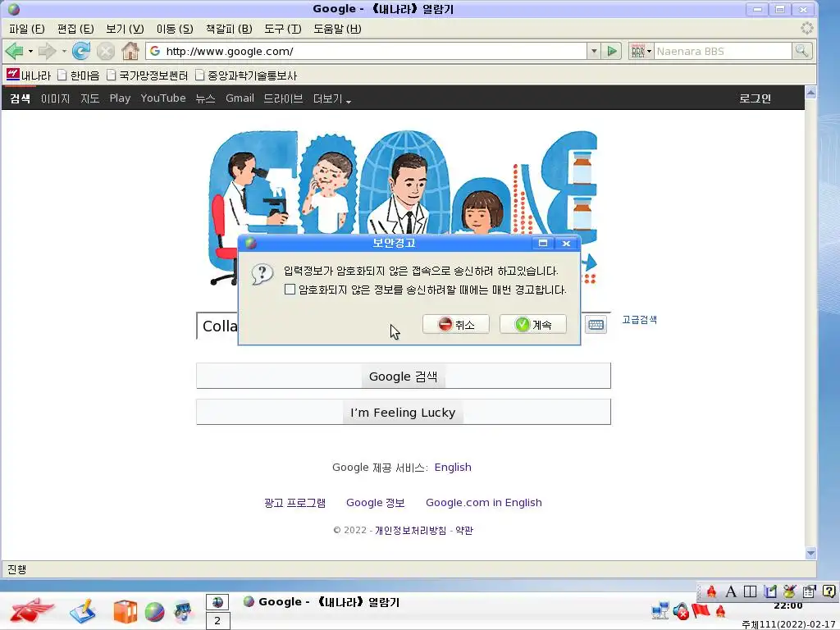This screenshot has width=840, height=630.
Task: Go back with the green back arrow
Action: click(x=15, y=52)
